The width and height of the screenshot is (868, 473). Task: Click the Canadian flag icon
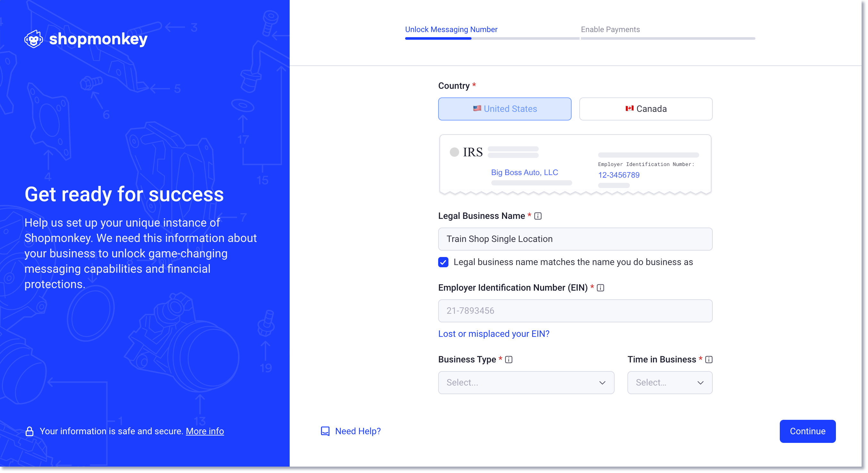click(x=629, y=108)
